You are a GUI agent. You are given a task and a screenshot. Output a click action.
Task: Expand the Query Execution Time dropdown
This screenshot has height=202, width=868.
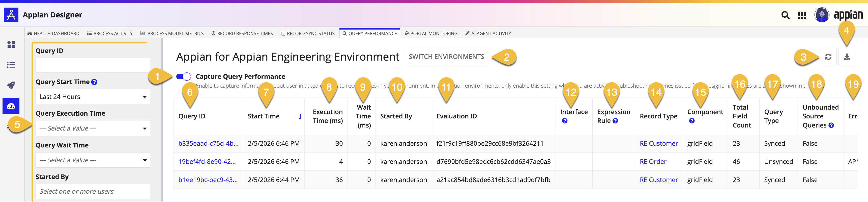[93, 129]
